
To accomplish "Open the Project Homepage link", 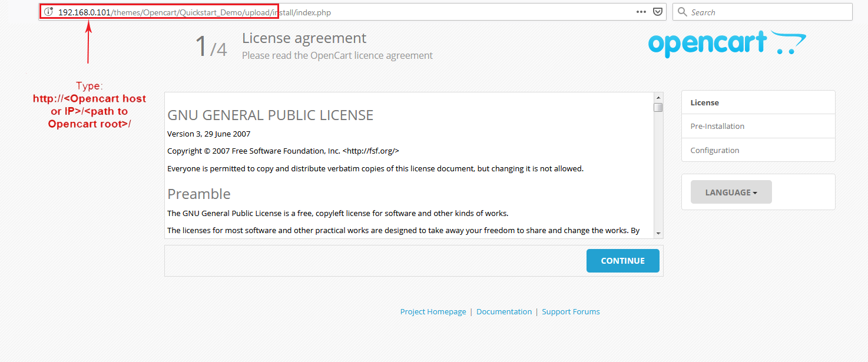I will [x=433, y=312].
